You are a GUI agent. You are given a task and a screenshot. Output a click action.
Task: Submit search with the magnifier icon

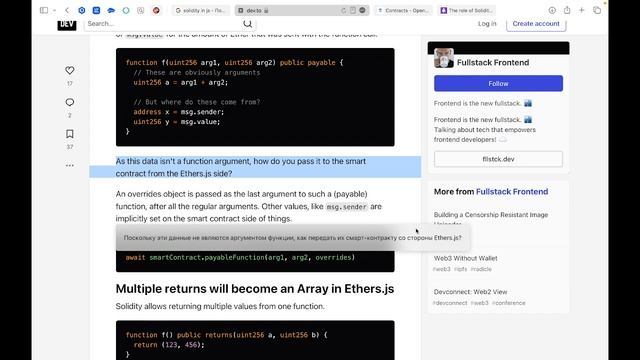pyautogui.click(x=247, y=24)
